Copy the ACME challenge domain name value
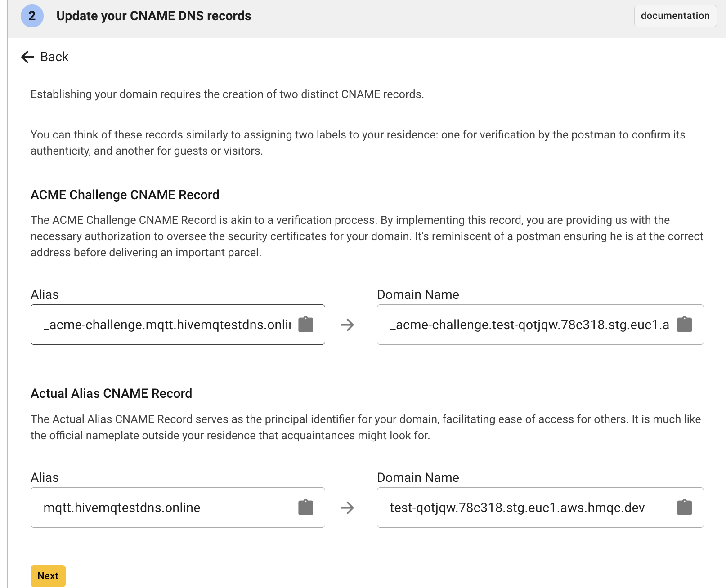Screen dimensions: 726x588 685,325
